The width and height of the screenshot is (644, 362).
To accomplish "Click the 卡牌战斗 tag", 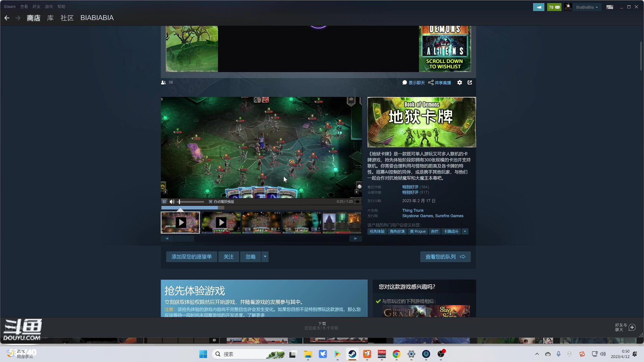I will click(451, 232).
